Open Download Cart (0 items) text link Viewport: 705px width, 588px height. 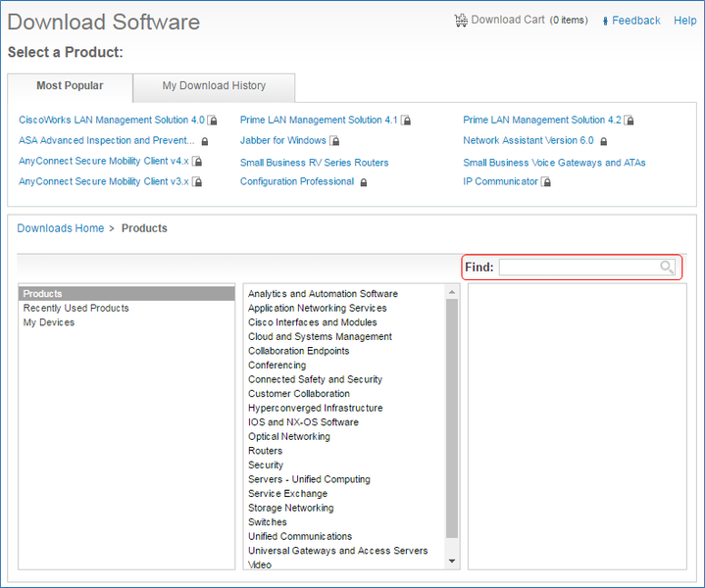click(x=529, y=21)
